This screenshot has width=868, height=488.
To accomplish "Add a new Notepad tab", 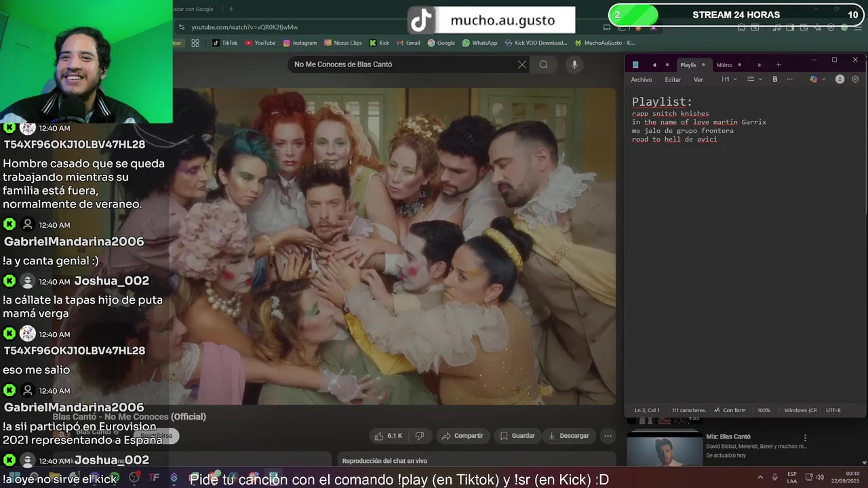I will pos(778,65).
